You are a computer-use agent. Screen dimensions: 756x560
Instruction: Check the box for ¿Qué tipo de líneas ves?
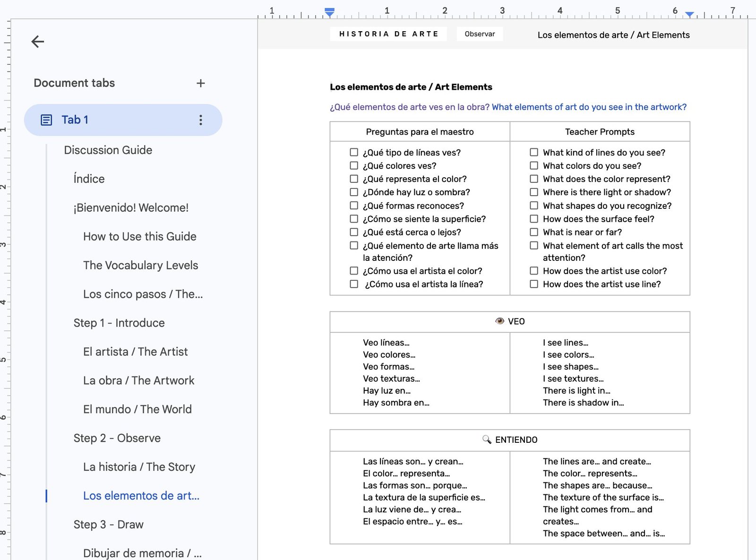(354, 152)
